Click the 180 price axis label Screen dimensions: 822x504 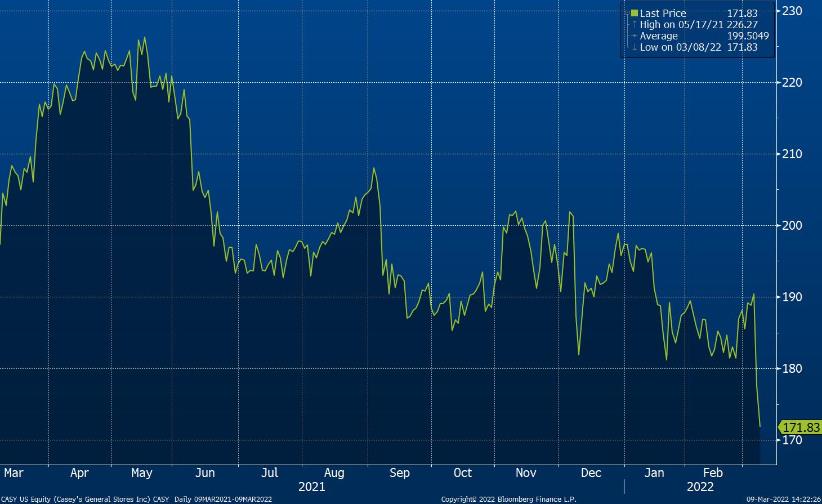pos(792,368)
